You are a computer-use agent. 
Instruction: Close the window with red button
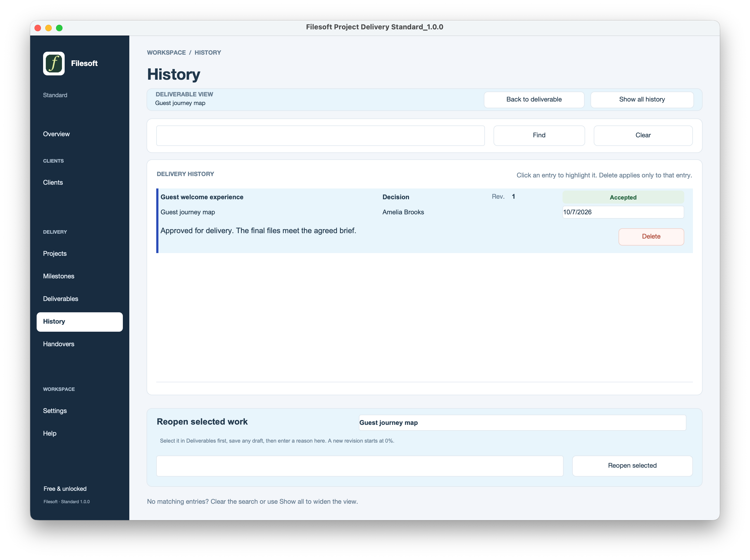(x=38, y=28)
